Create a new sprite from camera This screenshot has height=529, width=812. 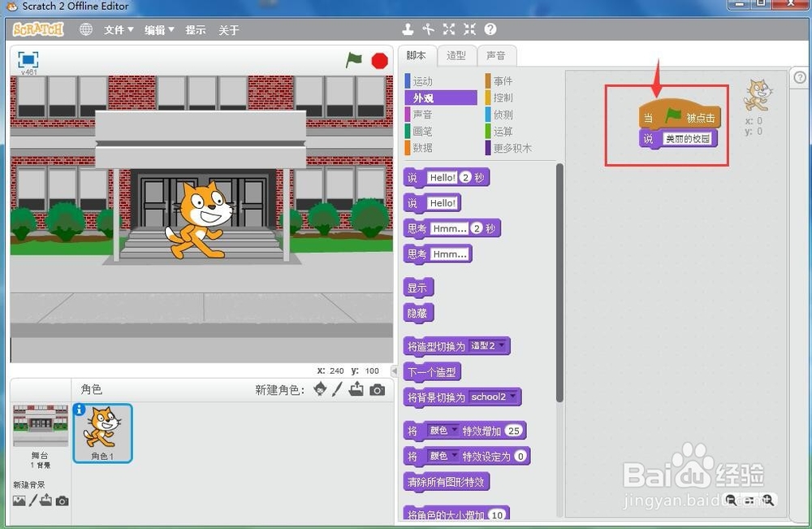click(x=377, y=389)
